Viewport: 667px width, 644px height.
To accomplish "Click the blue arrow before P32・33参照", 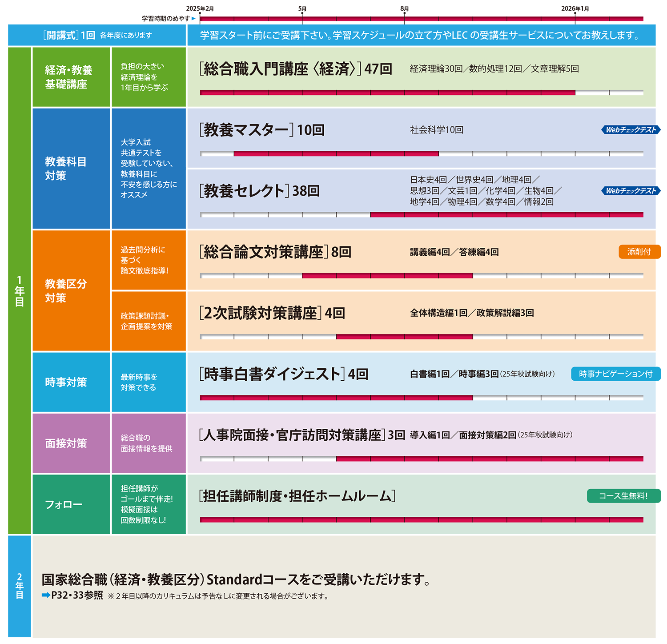I will (46, 595).
